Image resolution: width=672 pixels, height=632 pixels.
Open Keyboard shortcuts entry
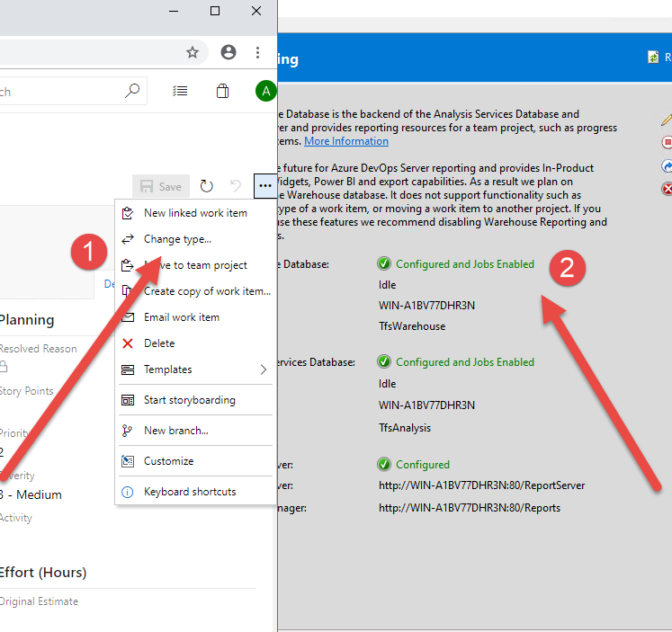195,492
